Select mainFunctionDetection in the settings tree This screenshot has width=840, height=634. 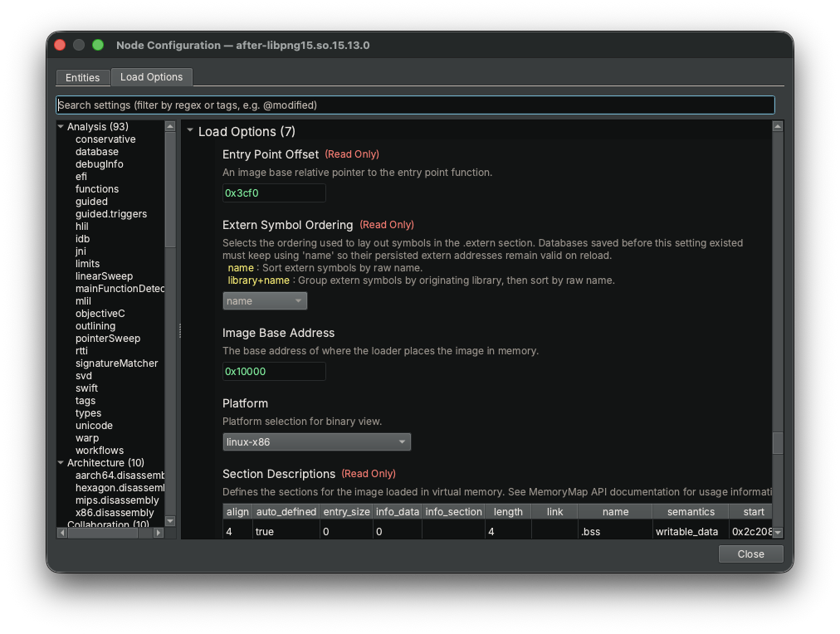(120, 289)
